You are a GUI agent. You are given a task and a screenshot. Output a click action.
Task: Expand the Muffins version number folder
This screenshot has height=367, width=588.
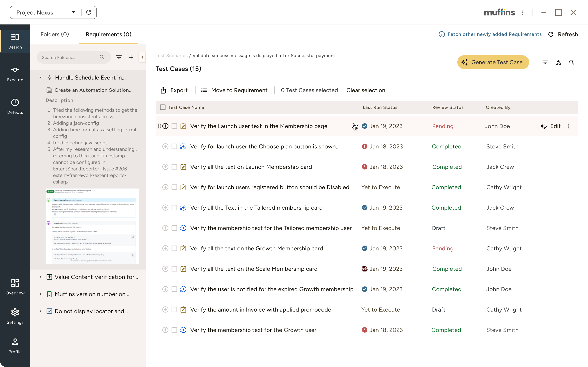click(40, 294)
